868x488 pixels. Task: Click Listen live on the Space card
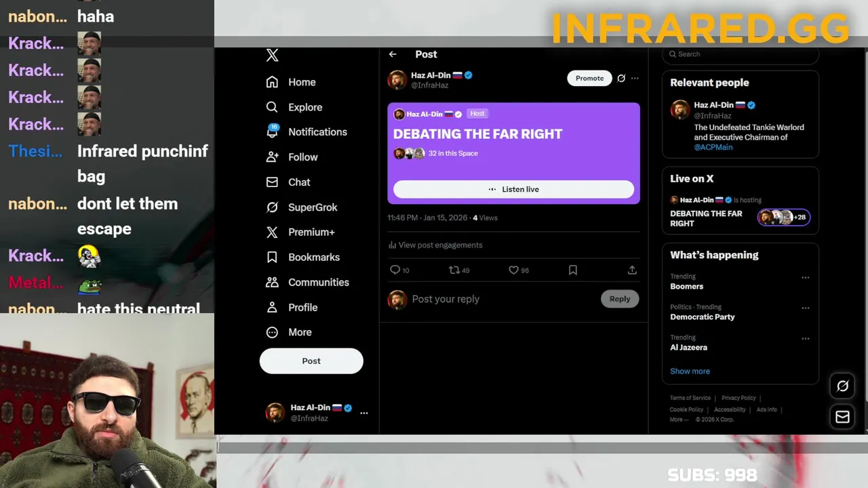click(x=513, y=190)
